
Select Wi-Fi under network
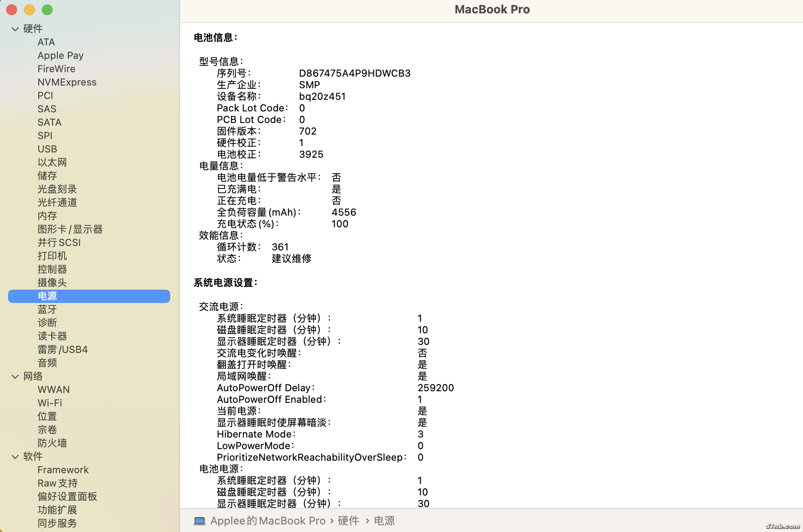(x=50, y=403)
